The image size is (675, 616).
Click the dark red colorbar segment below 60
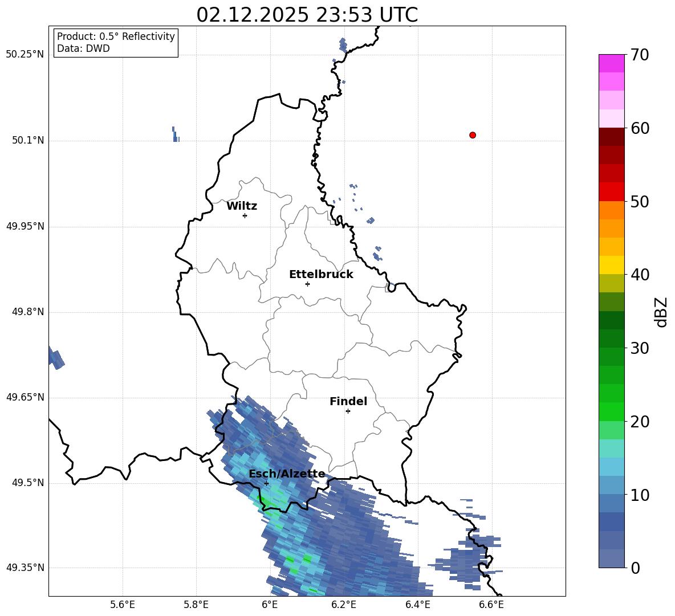pos(611,137)
